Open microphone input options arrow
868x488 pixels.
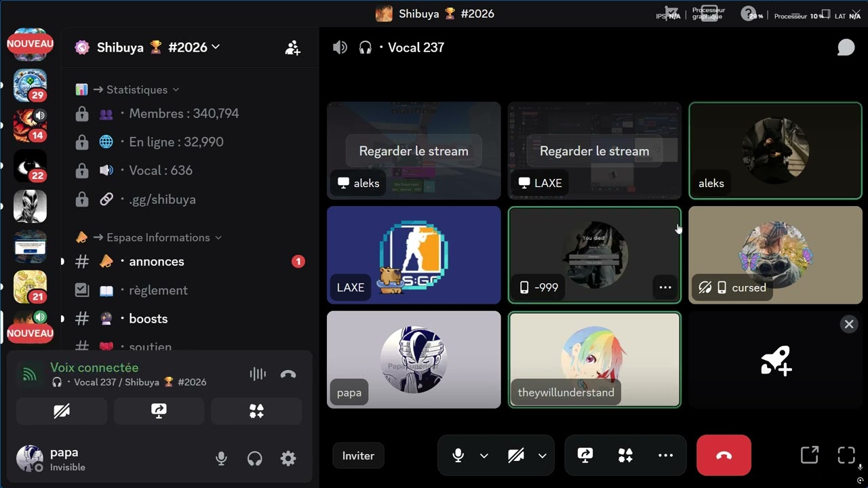(484, 455)
